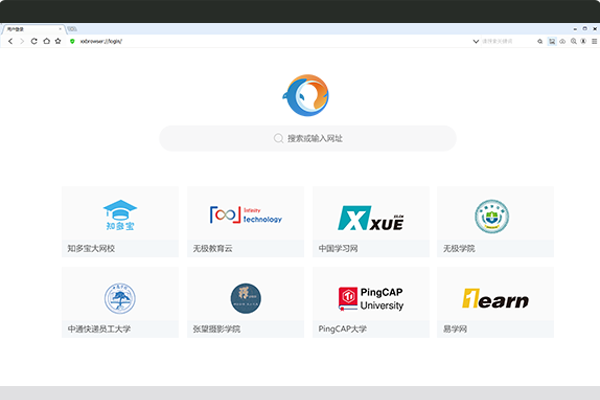Click the address bar URL text
Screen dimensions: 600x400
(101, 41)
